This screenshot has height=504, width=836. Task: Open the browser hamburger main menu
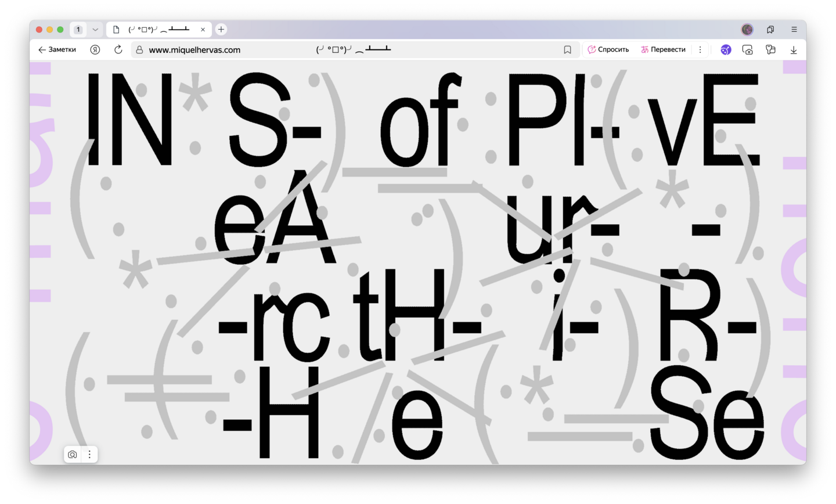coord(794,30)
